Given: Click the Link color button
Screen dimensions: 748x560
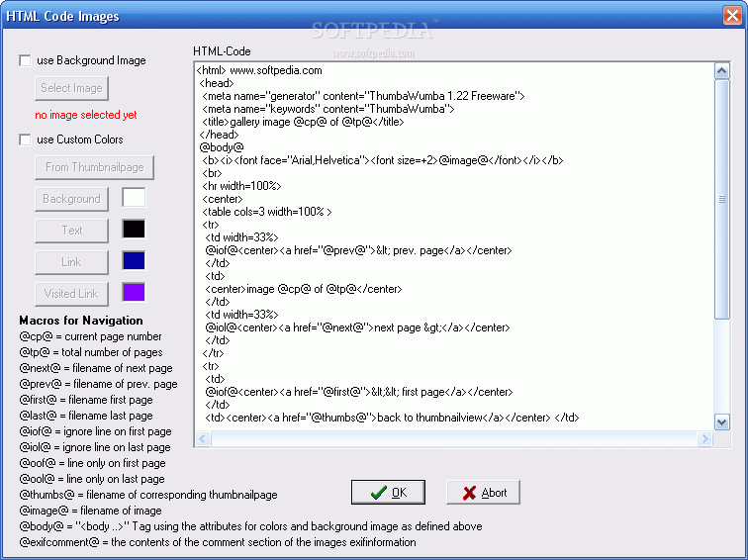Looking at the screenshot, I should (x=71, y=262).
